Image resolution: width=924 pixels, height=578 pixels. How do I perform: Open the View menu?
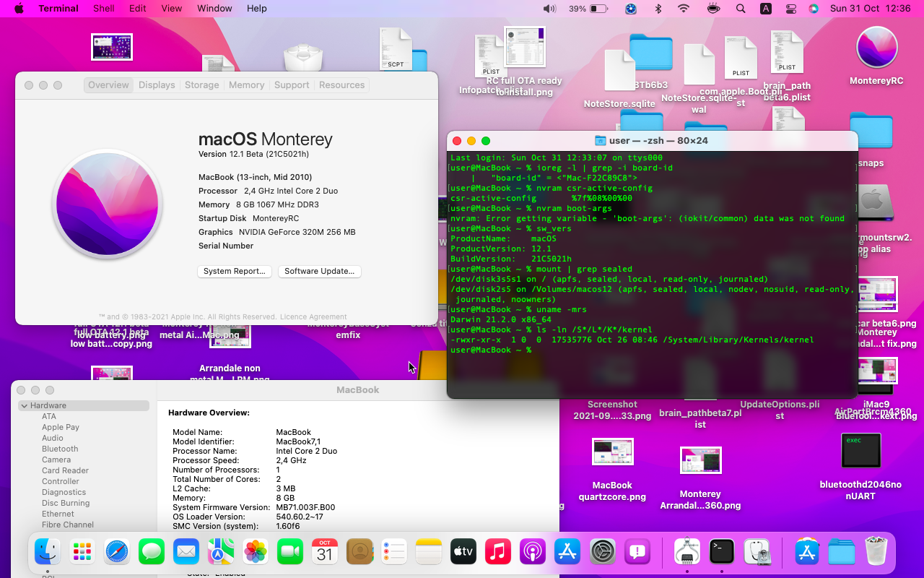[171, 9]
